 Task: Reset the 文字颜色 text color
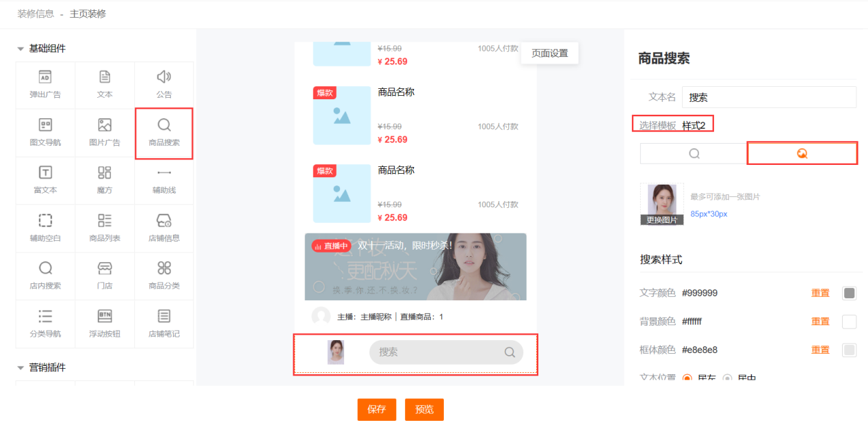(820, 293)
